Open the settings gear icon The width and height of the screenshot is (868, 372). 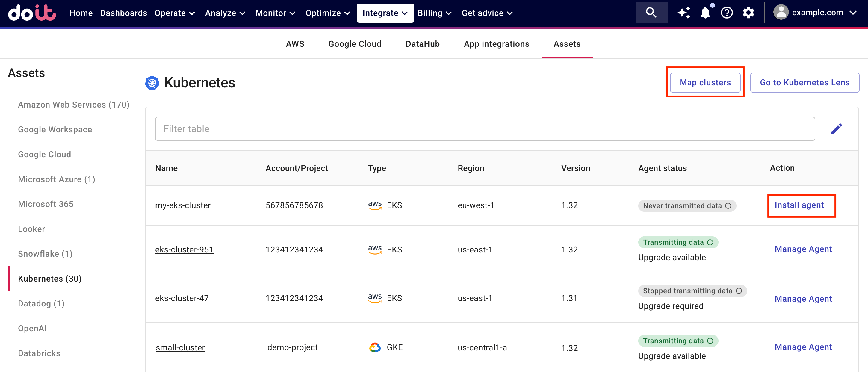(748, 13)
